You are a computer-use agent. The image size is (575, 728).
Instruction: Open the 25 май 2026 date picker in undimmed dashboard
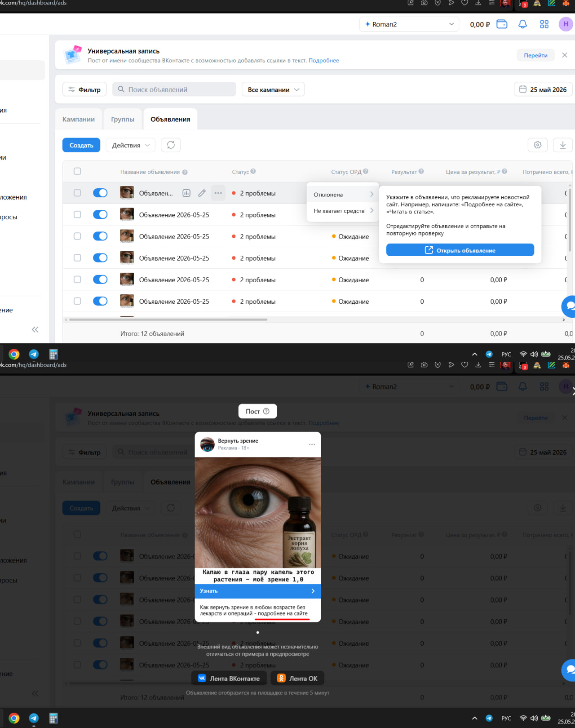pyautogui.click(x=543, y=89)
